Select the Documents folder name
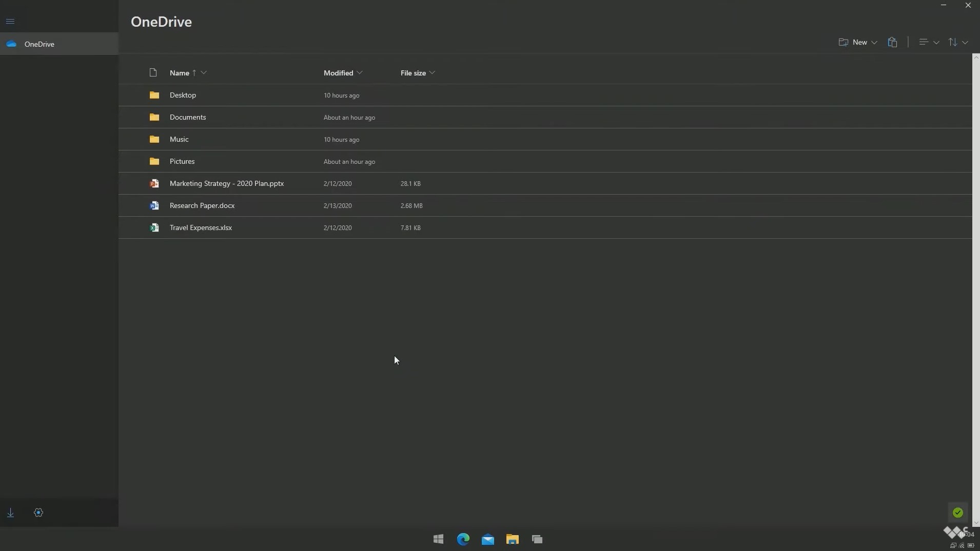Screen dimensions: 980x551 pos(188,117)
